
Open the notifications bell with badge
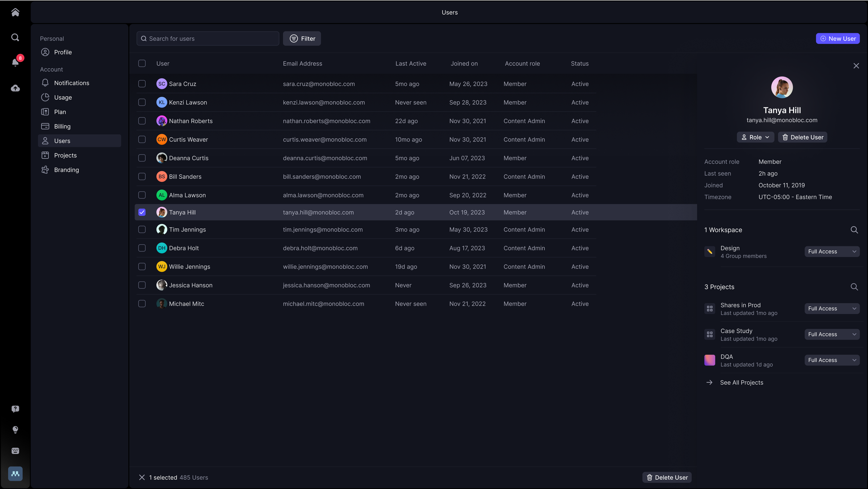15,62
